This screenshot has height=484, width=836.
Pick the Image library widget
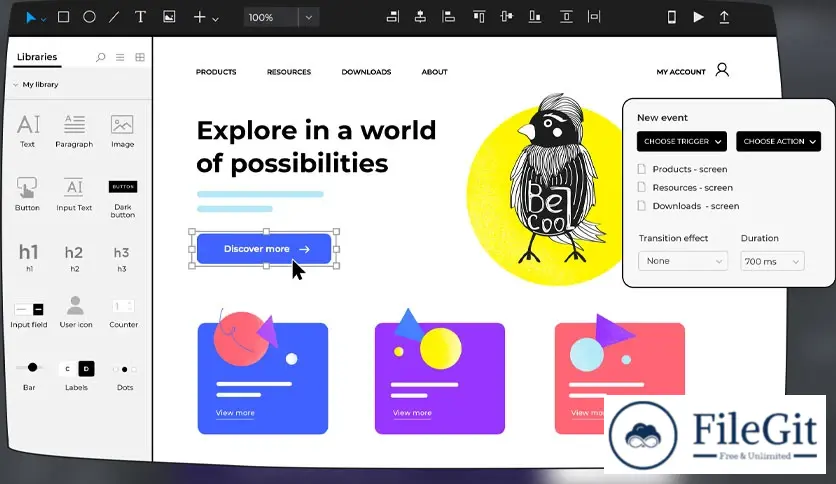tap(122, 131)
